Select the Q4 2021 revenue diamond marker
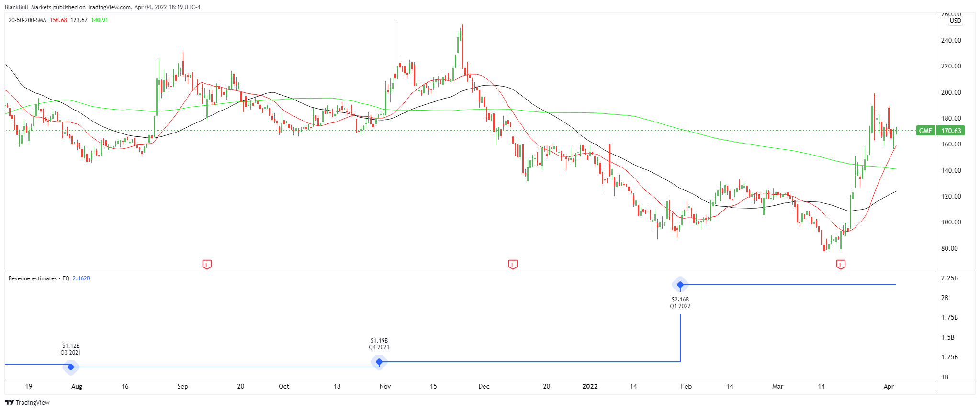 pyautogui.click(x=379, y=362)
